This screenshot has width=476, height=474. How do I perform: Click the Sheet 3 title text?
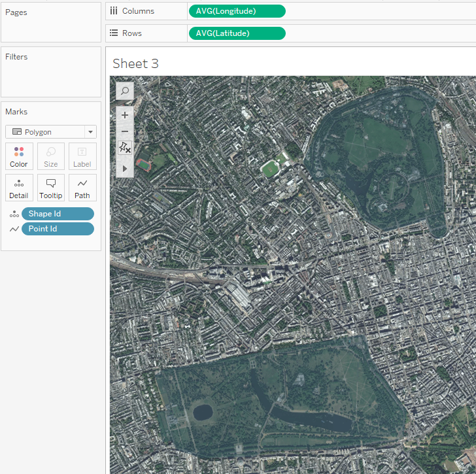click(135, 63)
